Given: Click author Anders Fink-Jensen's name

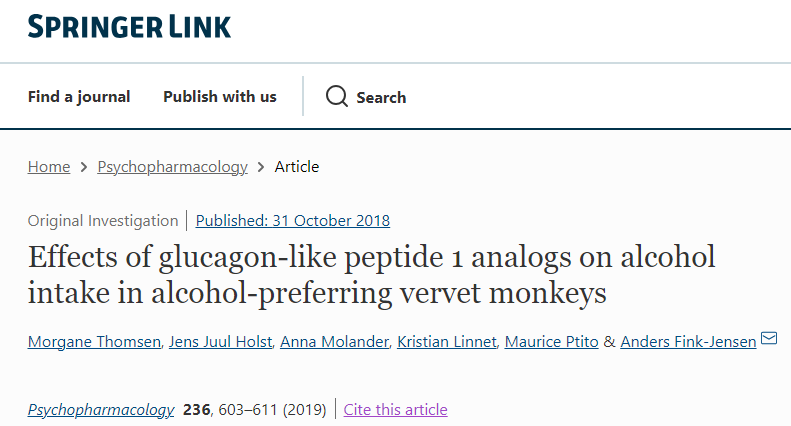Looking at the screenshot, I should (x=688, y=342).
